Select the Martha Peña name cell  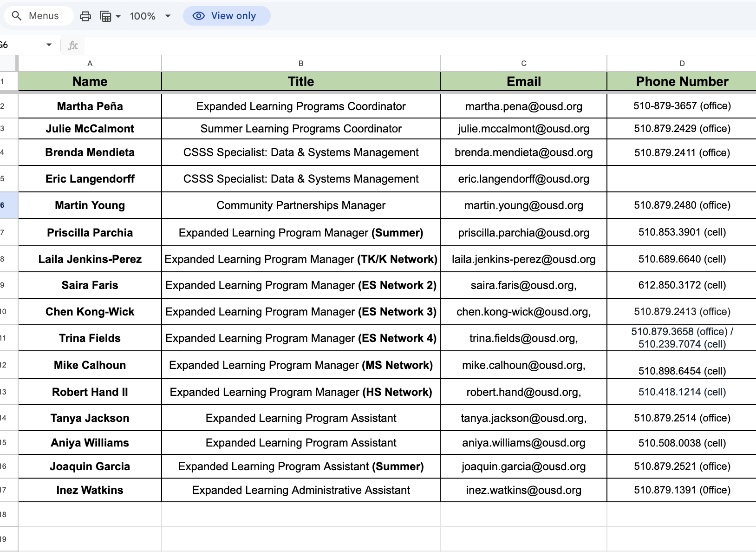[90, 106]
